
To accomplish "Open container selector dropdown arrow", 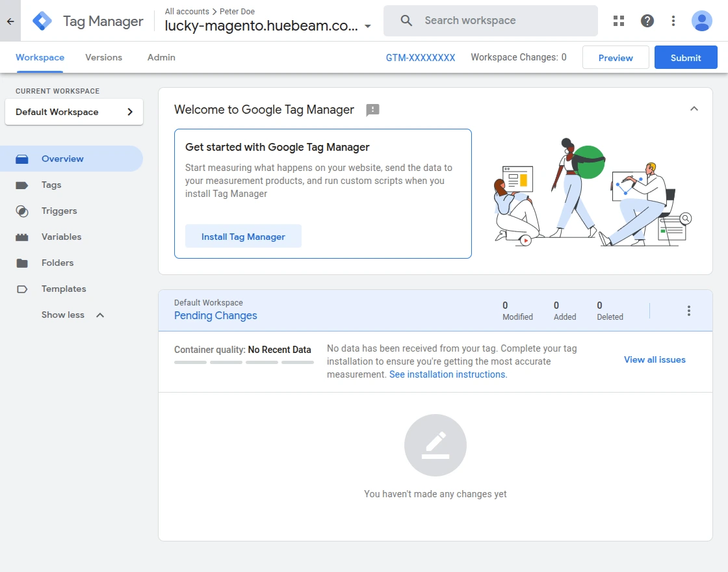I will coord(368,26).
